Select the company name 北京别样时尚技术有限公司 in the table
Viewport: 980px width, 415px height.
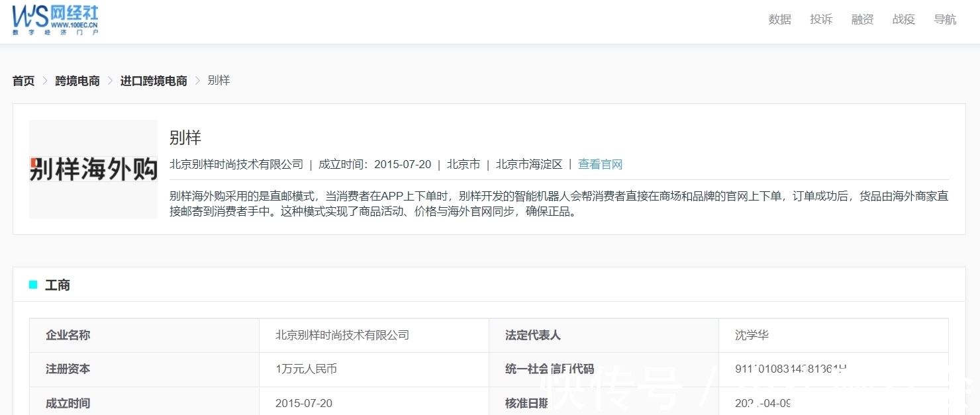(342, 335)
